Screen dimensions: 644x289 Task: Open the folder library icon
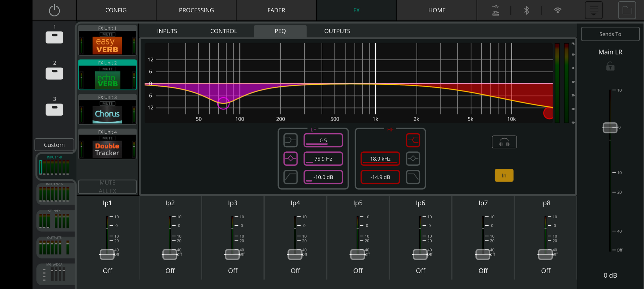point(627,10)
